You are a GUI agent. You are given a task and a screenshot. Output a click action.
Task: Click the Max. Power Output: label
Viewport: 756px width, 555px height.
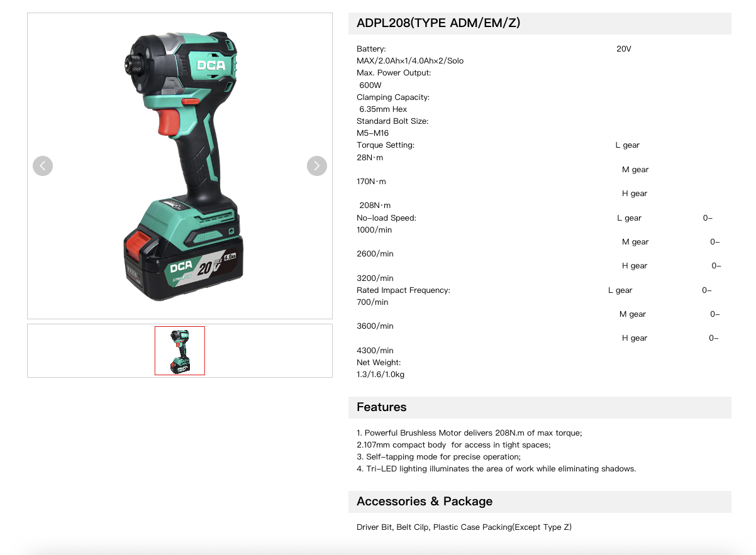tap(394, 73)
